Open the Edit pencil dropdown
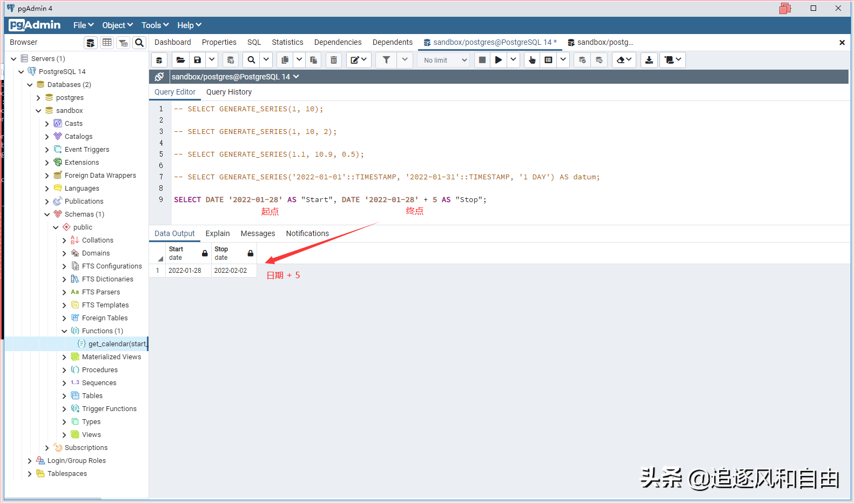855x504 pixels. click(359, 60)
